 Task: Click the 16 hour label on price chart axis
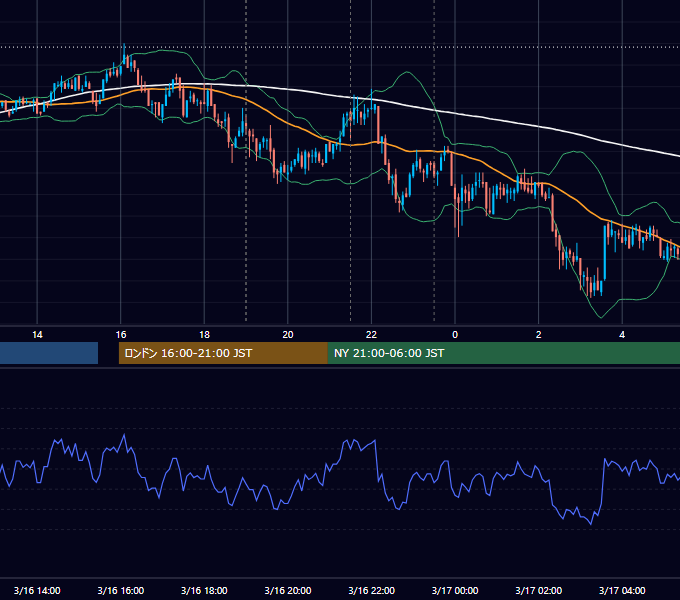(121, 335)
